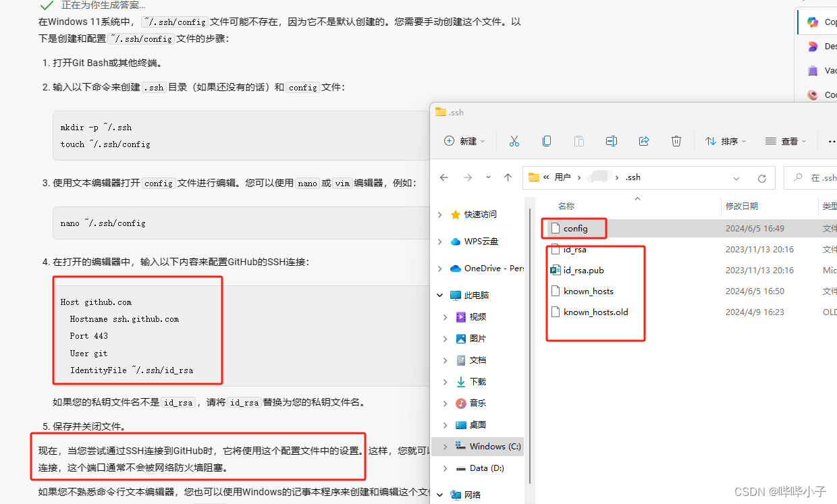The width and height of the screenshot is (837, 504).
Task: Expand OneDrive tree node chevron
Action: point(440,269)
